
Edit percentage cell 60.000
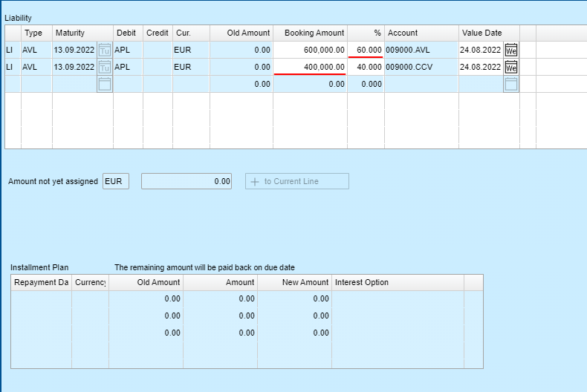366,50
